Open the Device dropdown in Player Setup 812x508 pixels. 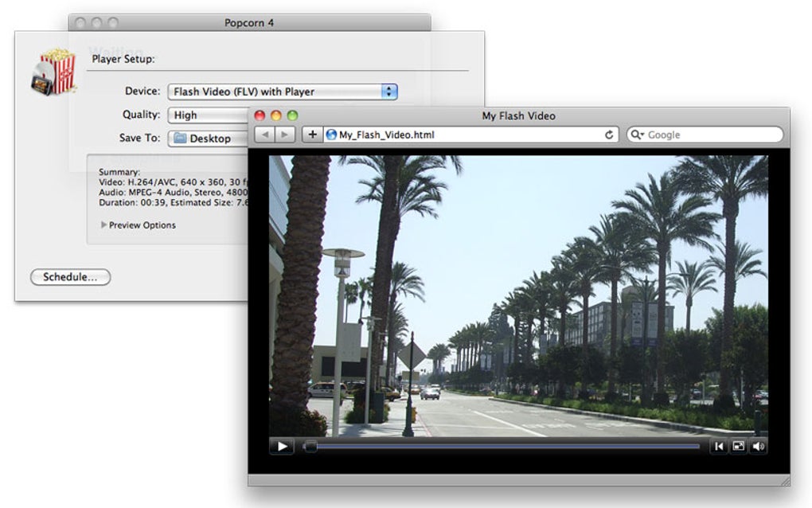tap(283, 92)
